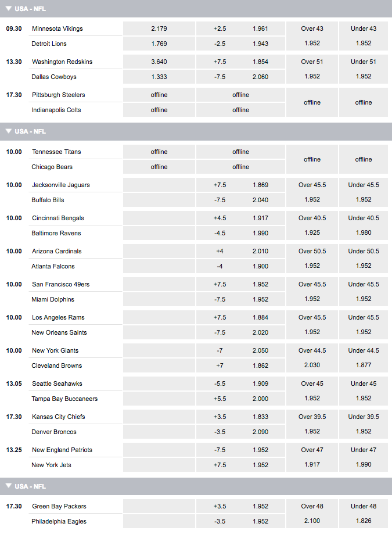Pick Denver Broncos -3.5 spread at 2.090
392x534 pixels.
tap(240, 432)
